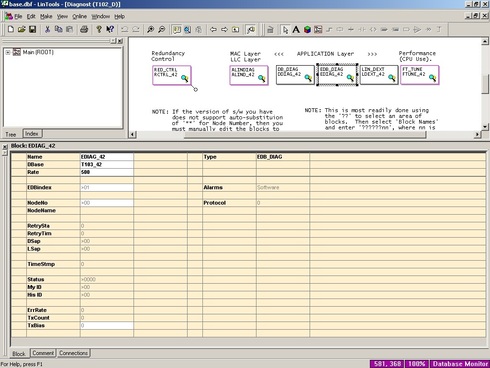Click the Print toolbar icon
The width and height of the screenshot is (490, 368).
(84, 29)
